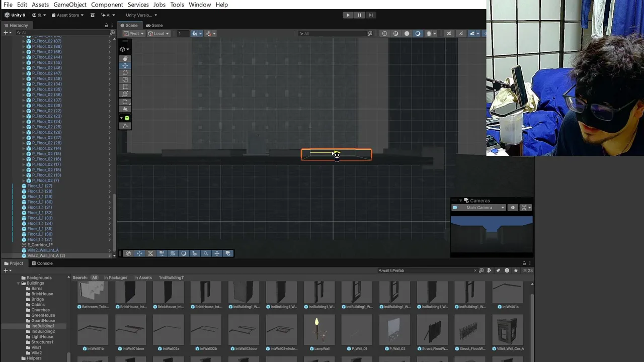Click the Pause button
This screenshot has height=362, width=644.
point(359,15)
